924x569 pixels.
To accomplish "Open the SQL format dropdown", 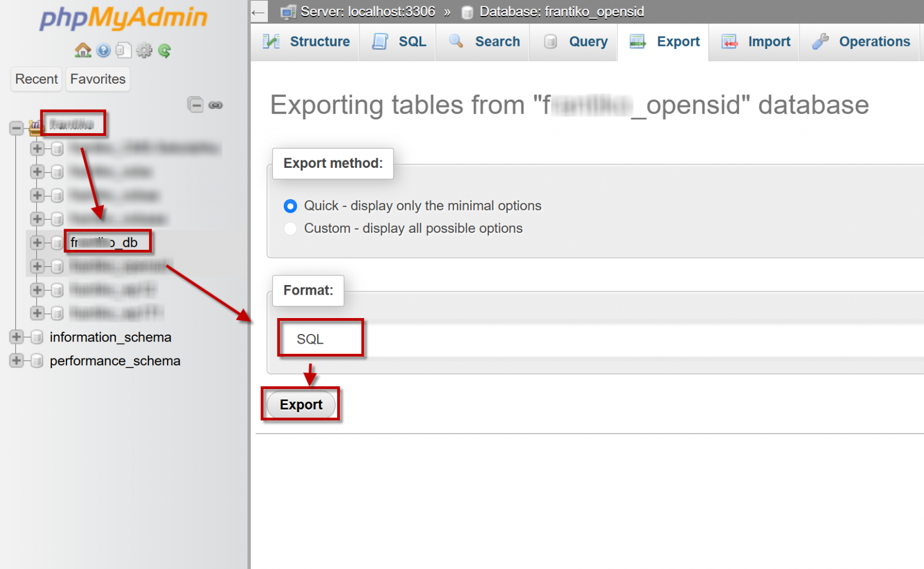I will (x=320, y=339).
